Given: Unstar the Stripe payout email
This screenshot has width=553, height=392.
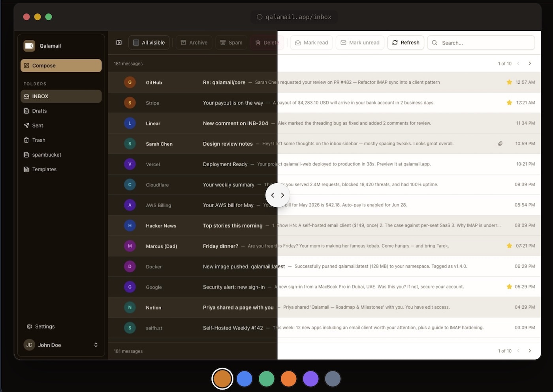Looking at the screenshot, I should (x=509, y=103).
